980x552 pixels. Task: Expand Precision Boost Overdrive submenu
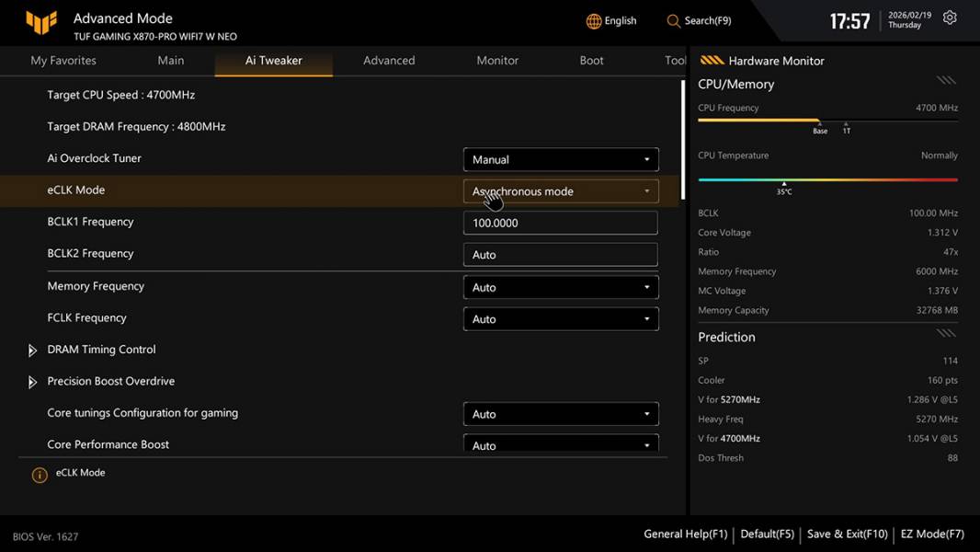33,382
